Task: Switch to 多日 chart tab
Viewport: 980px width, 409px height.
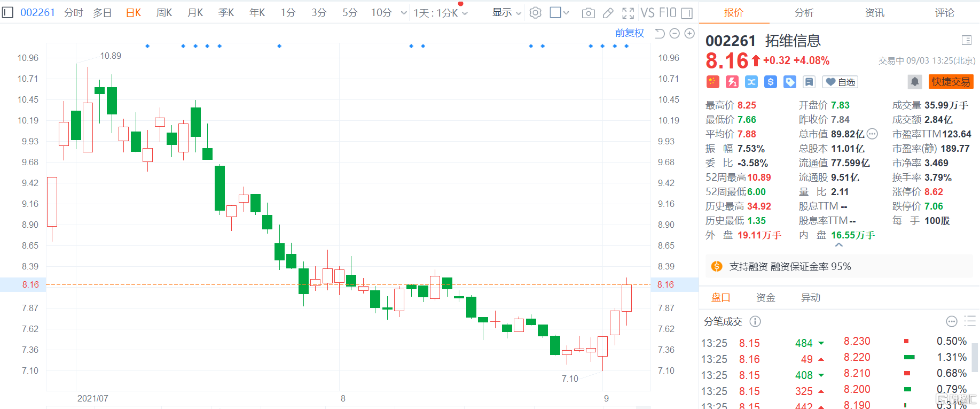Action: click(103, 13)
